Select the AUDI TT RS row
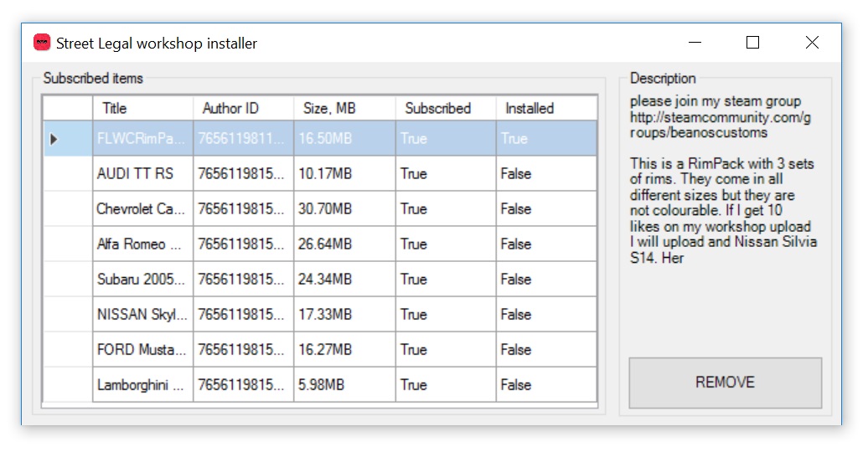Viewport: 868px width, 457px height. 136,174
